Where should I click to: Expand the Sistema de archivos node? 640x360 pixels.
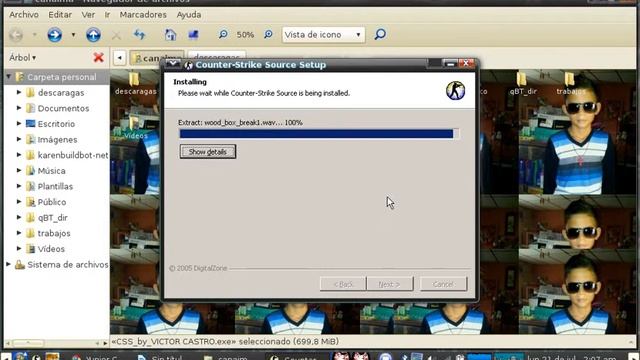[x=9, y=264]
